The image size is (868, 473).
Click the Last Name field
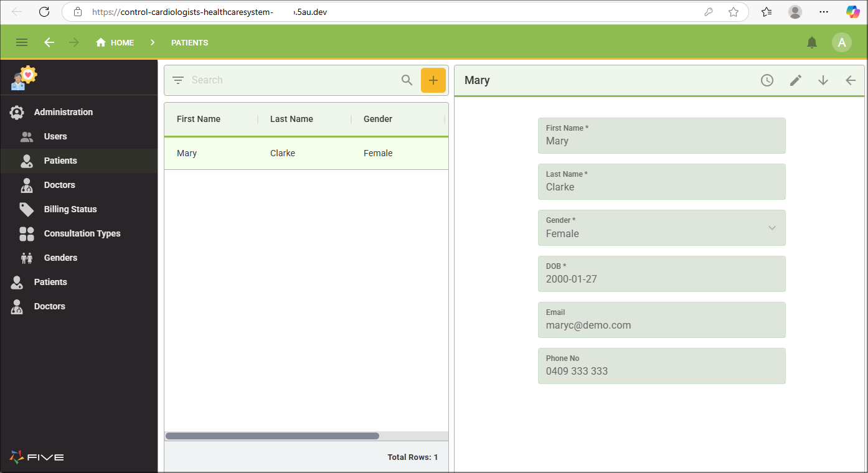tap(661, 182)
